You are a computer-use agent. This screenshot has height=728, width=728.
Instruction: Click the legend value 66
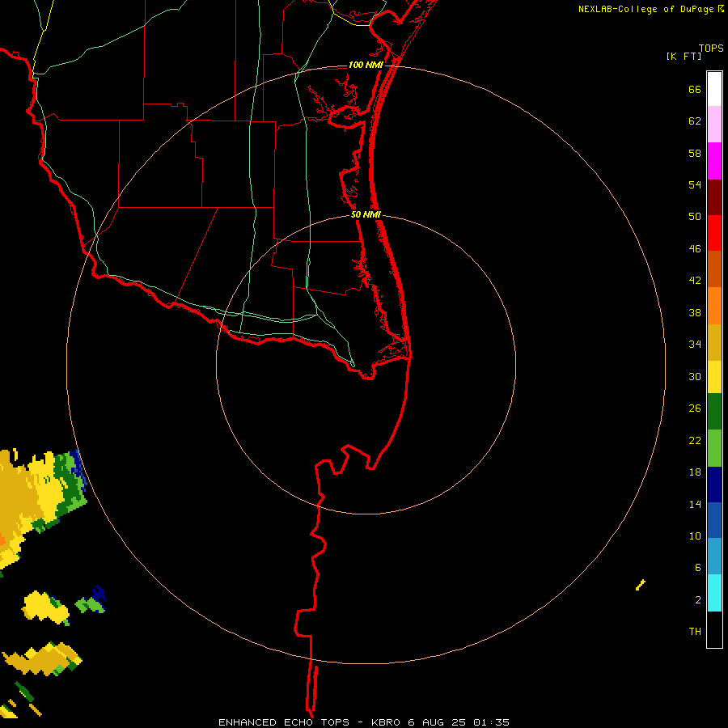click(x=695, y=90)
